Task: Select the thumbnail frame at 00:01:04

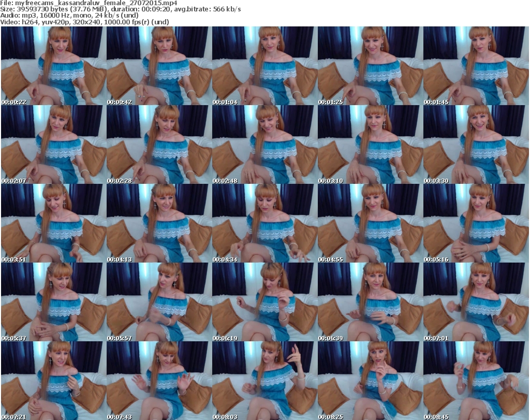Action: coord(264,66)
